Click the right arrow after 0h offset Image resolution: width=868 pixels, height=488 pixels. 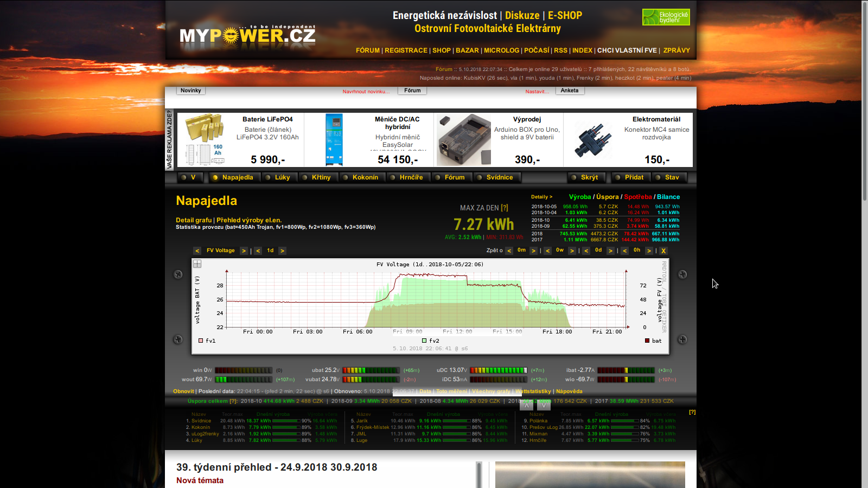coord(649,251)
